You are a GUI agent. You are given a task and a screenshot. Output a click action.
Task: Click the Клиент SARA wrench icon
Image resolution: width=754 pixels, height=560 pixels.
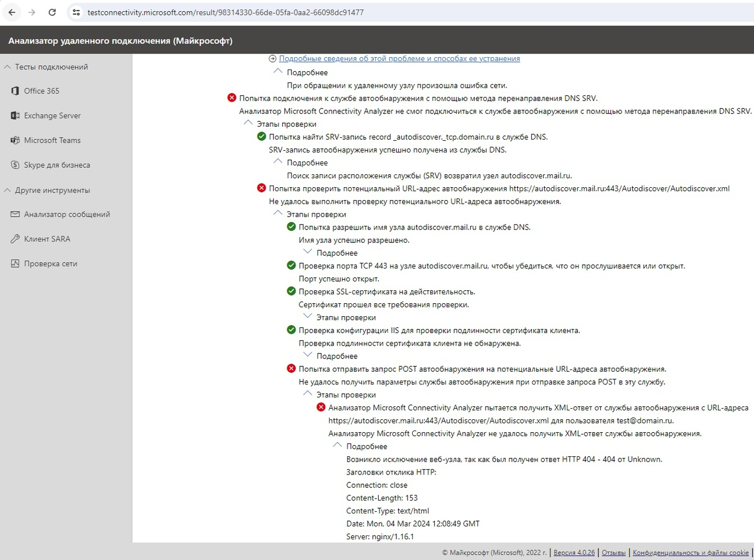(15, 239)
